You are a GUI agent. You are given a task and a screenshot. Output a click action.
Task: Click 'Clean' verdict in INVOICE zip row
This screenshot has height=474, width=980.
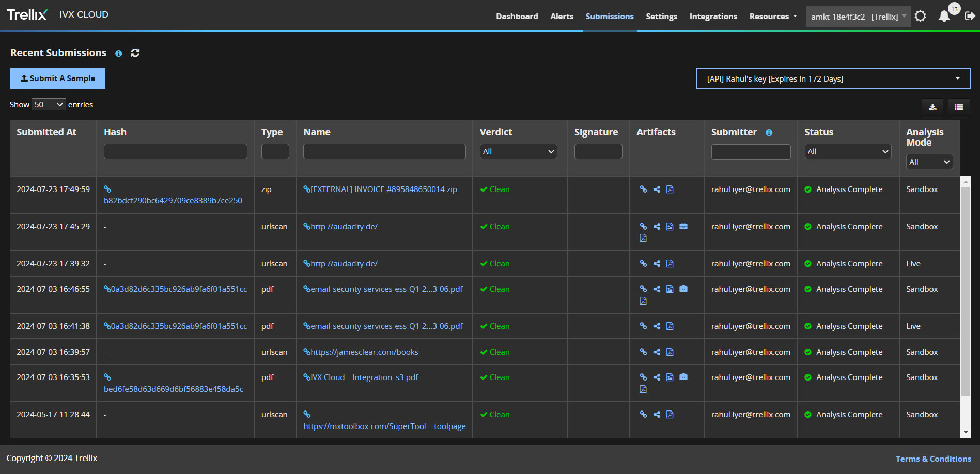[500, 189]
